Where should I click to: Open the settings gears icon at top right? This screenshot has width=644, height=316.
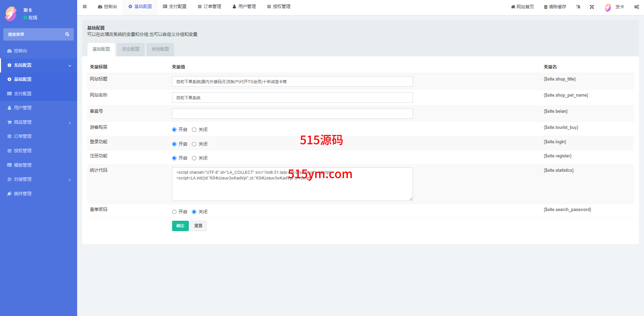[x=636, y=7]
